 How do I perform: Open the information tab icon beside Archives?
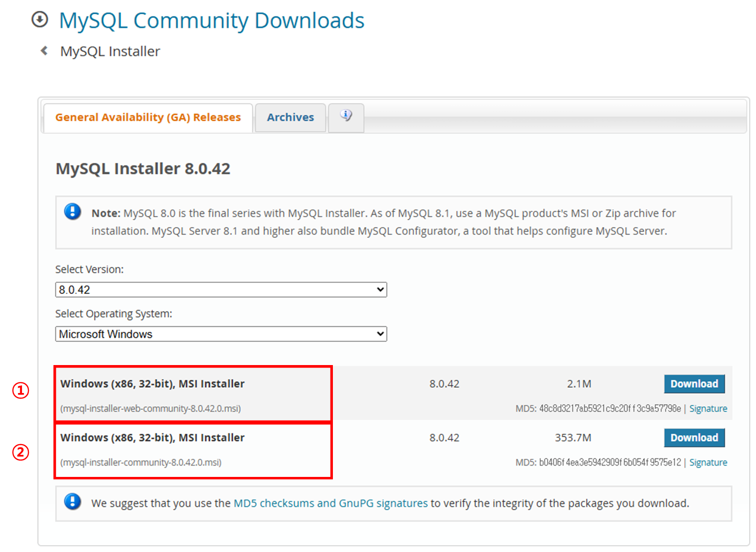click(x=346, y=117)
